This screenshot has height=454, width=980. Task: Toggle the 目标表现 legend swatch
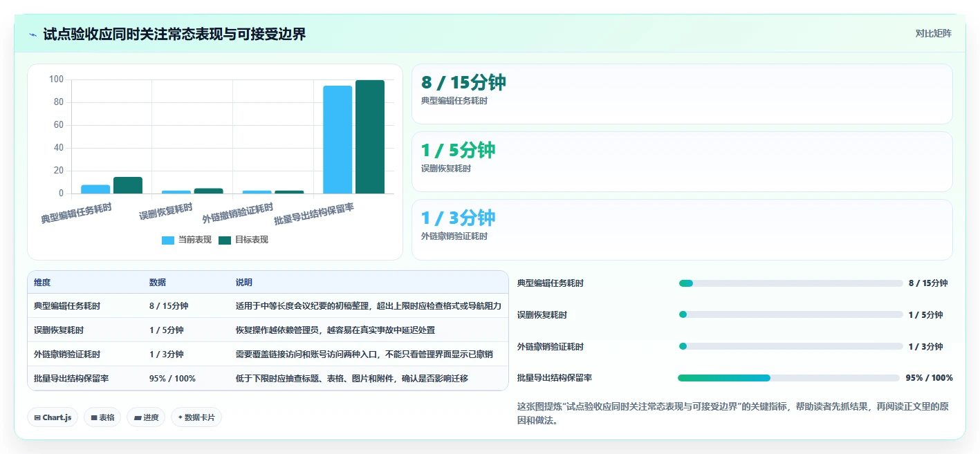click(x=225, y=240)
